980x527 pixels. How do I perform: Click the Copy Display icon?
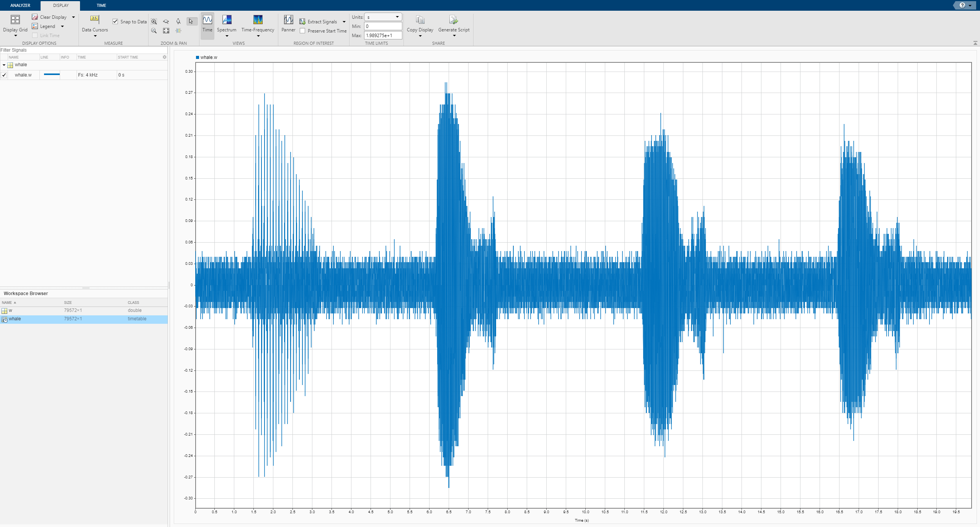point(420,20)
